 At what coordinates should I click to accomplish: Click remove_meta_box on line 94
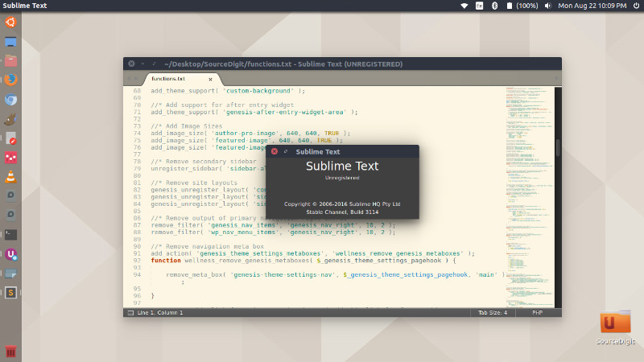tap(195, 274)
